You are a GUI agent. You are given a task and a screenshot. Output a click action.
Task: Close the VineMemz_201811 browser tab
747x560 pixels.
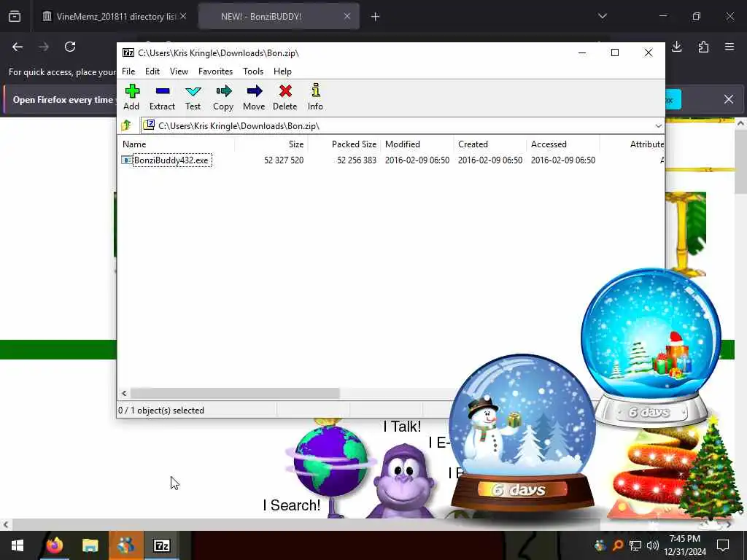tap(183, 16)
